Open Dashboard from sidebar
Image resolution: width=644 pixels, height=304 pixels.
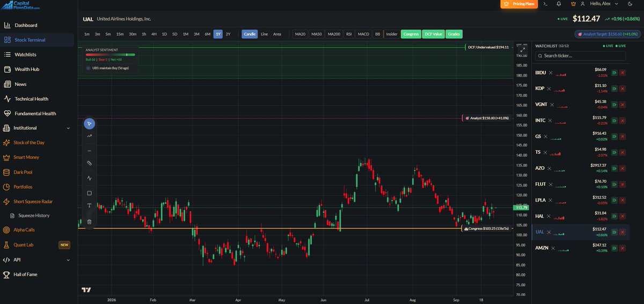(37, 25)
